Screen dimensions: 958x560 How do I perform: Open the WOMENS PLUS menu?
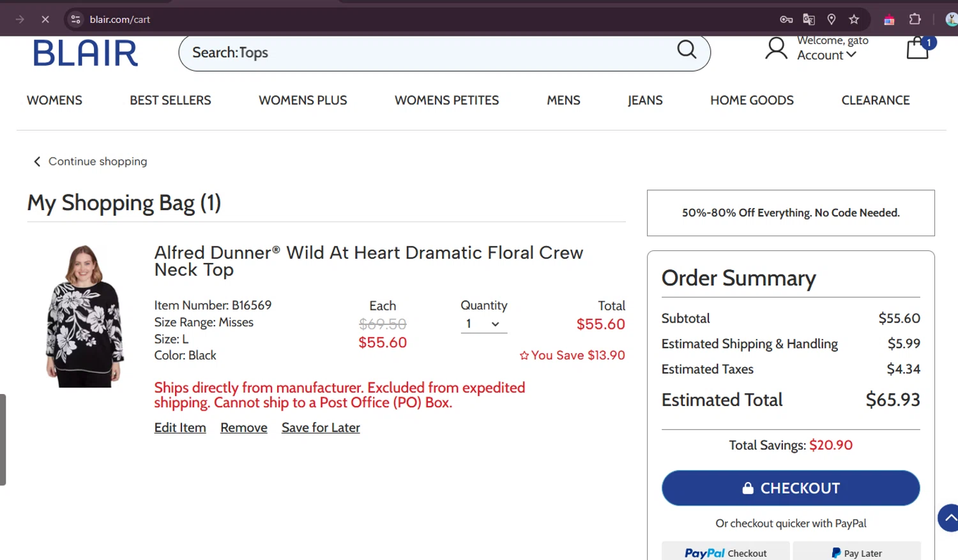[303, 100]
